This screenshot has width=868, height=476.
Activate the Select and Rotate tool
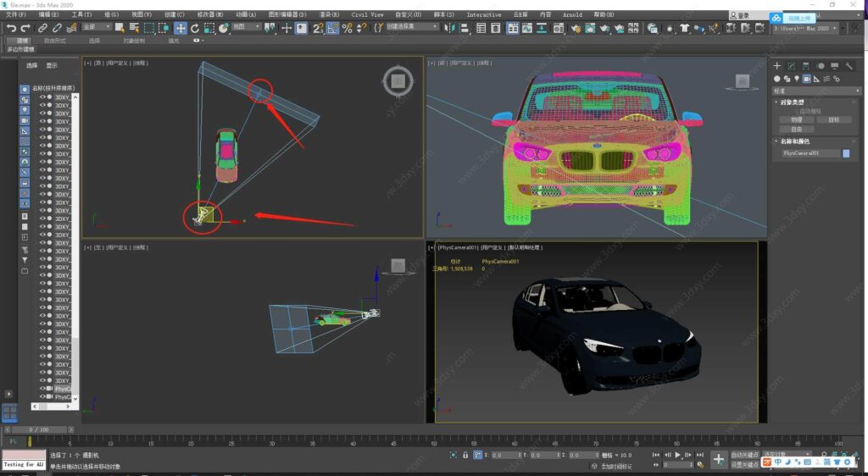(x=195, y=28)
